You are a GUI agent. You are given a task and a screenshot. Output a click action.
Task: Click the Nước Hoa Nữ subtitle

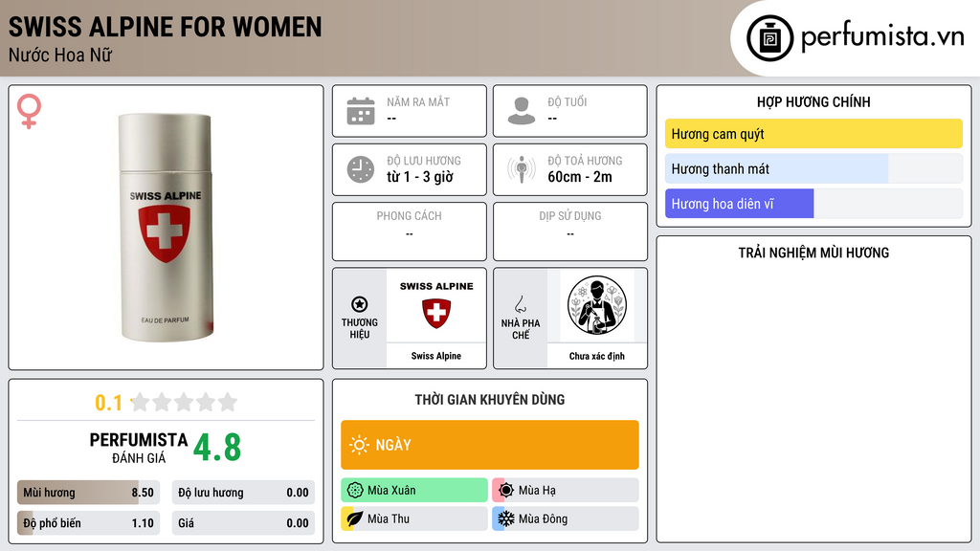pyautogui.click(x=60, y=55)
